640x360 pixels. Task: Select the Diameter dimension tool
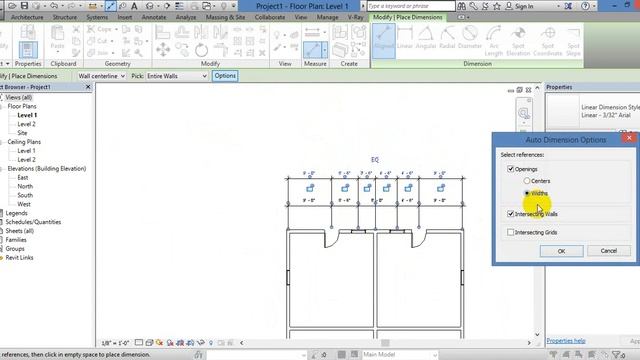470,38
